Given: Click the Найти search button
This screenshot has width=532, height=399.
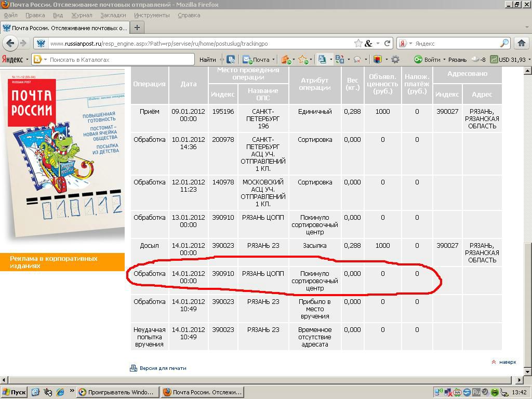Looking at the screenshot, I should pyautogui.click(x=208, y=60).
